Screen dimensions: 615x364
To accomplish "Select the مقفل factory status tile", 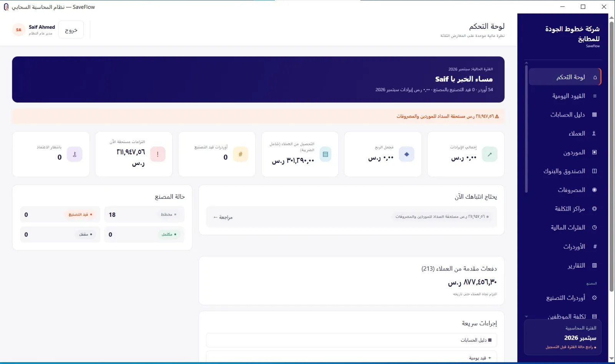I will point(60,234).
